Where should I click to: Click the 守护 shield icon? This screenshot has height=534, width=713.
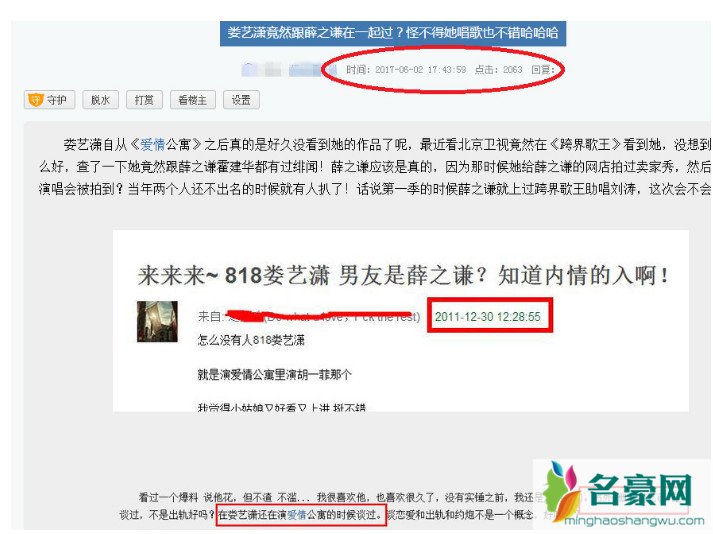point(35,100)
